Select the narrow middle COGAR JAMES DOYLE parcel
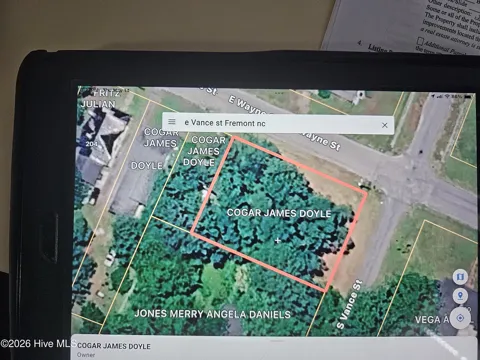Screen dimensions: 480x360 (x=204, y=151)
